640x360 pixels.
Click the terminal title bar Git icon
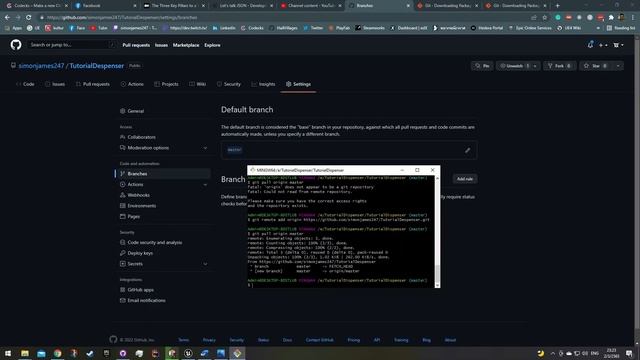252,170
